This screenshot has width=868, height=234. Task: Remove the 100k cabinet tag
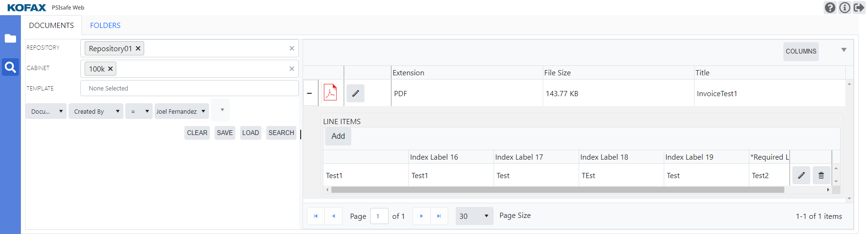110,69
